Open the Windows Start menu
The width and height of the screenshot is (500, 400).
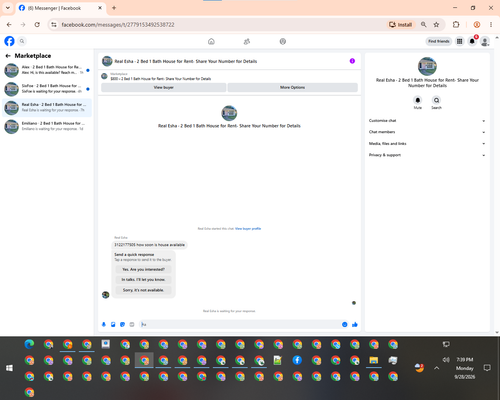coord(9,368)
